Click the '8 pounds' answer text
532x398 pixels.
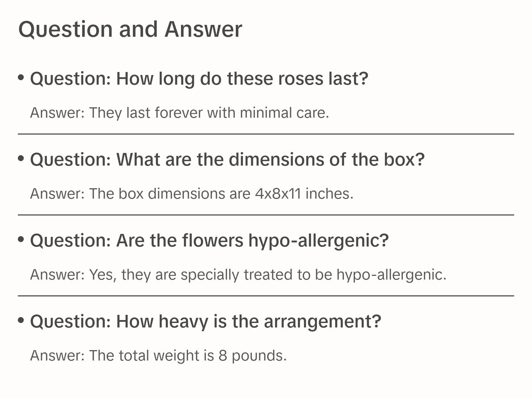tap(252, 356)
